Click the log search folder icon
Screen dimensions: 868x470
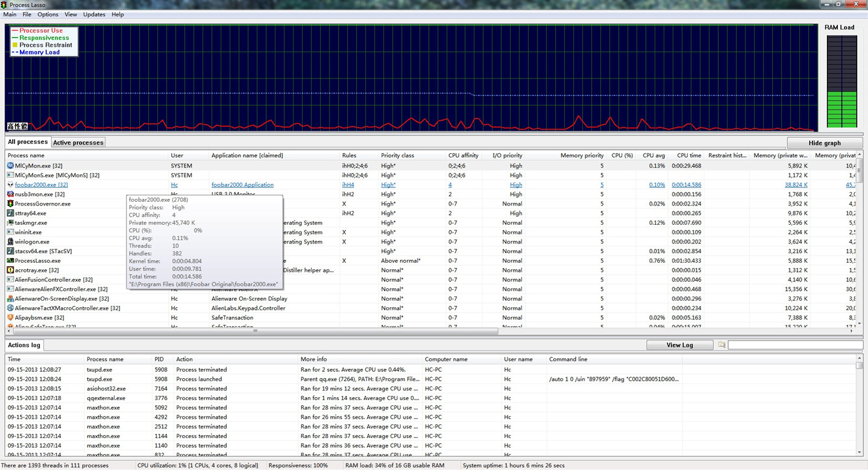tap(722, 345)
